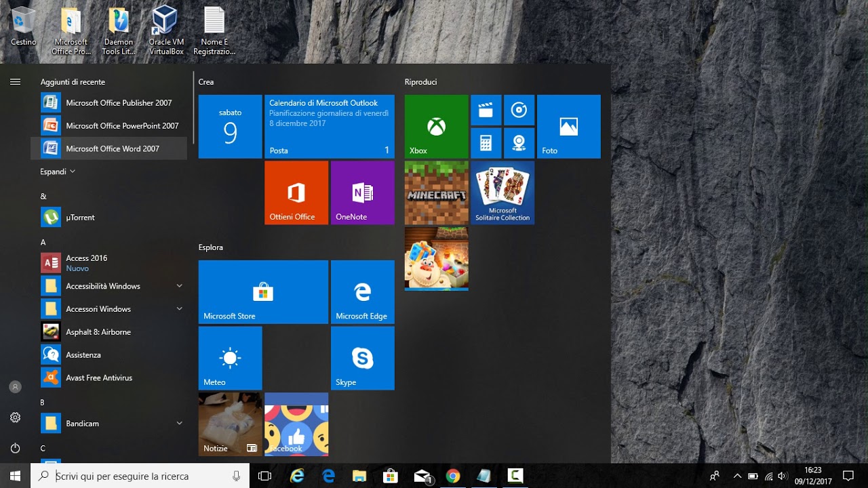Open the Action Center notifications icon
This screenshot has height=488, width=868.
848,476
